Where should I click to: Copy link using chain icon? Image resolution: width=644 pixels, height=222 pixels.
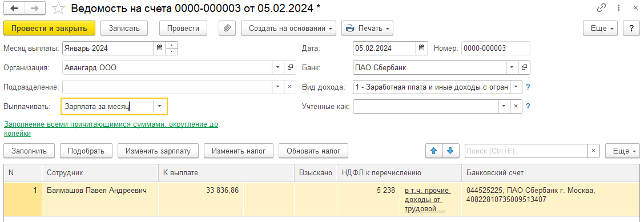[602, 8]
